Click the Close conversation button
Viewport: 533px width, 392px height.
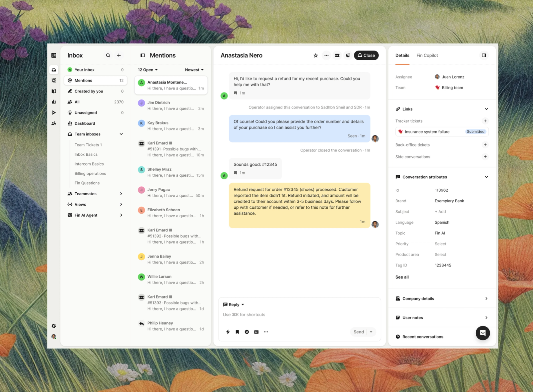click(366, 56)
